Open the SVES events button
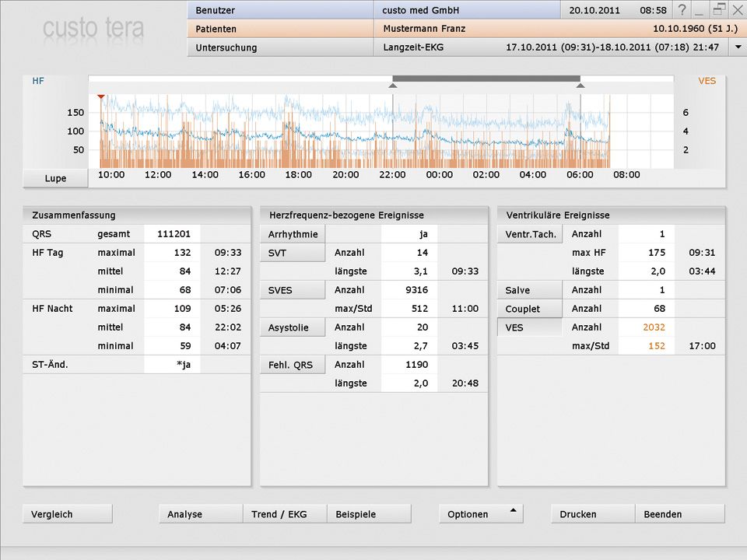The image size is (747, 560). pos(293,290)
